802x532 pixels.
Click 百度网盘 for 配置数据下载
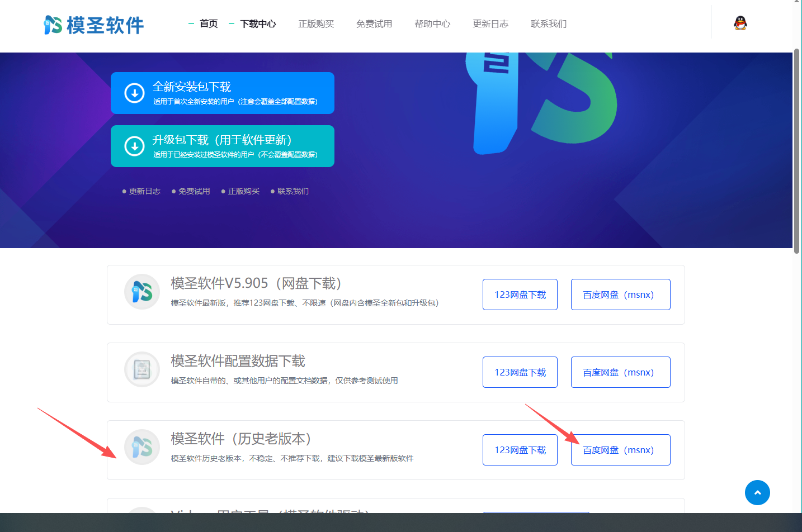621,372
